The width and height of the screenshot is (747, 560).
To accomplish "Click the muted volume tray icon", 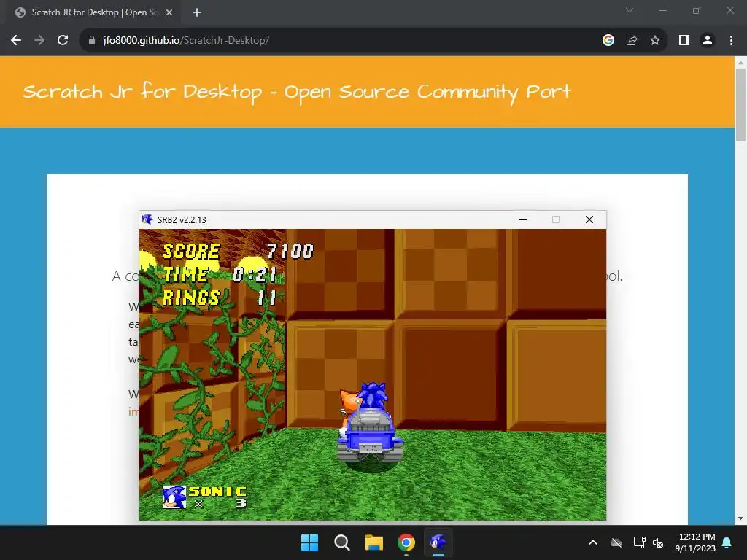I will pyautogui.click(x=658, y=542).
